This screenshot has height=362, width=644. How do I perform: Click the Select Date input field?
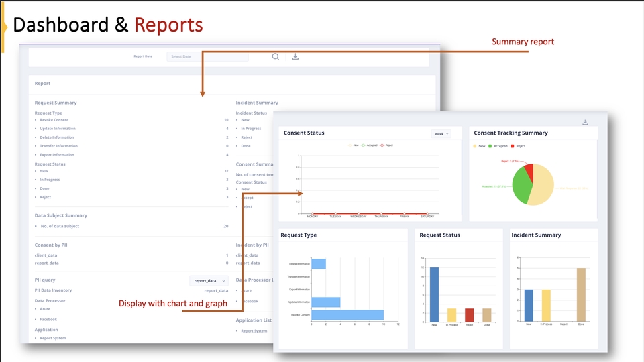click(207, 56)
